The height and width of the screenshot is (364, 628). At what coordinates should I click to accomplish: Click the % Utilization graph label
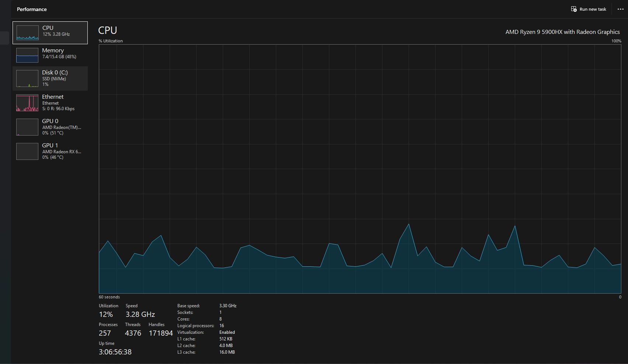(111, 41)
